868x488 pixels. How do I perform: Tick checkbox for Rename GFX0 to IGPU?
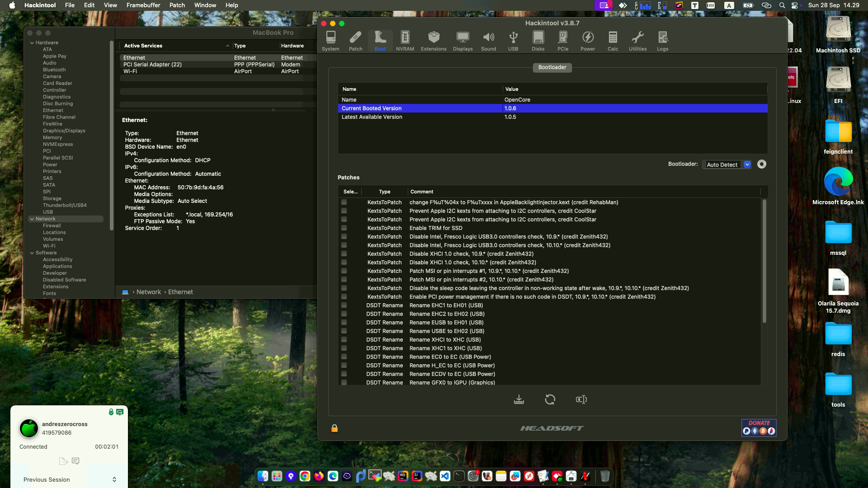click(344, 383)
